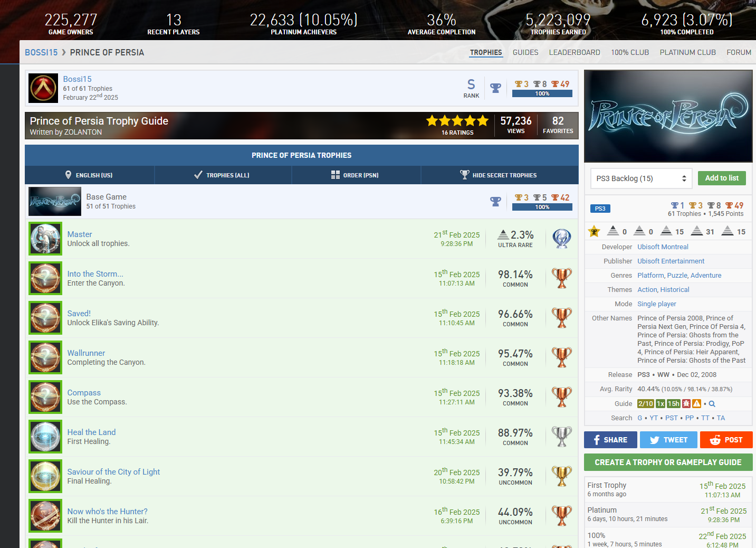The image size is (756, 548).
Task: Open the Ubisoft Entertainment publisher link
Action: (x=671, y=261)
